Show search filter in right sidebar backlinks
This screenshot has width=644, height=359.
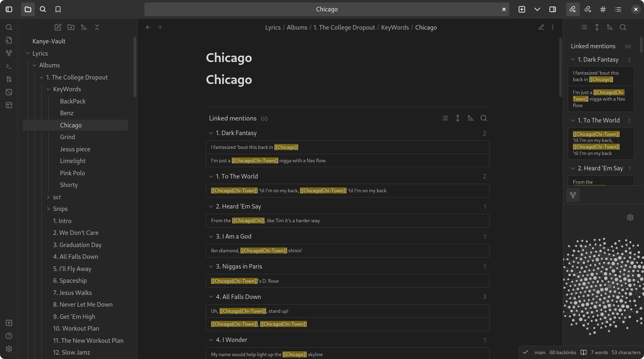click(x=623, y=27)
